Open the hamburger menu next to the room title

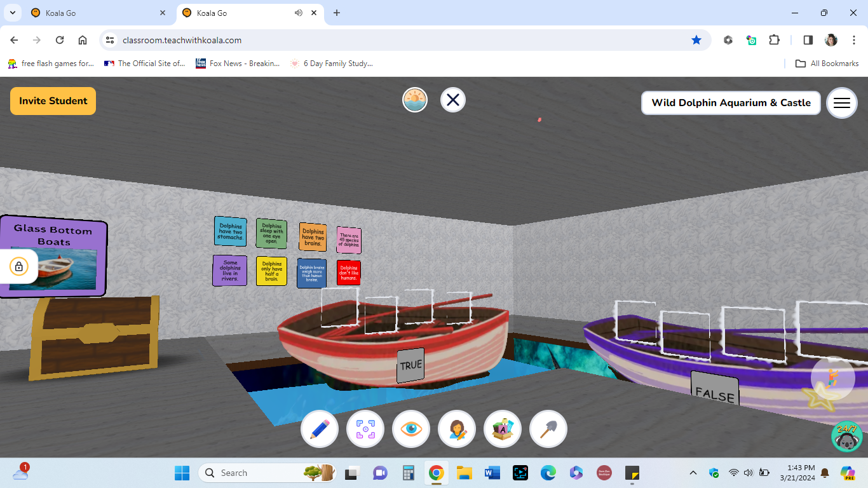841,102
